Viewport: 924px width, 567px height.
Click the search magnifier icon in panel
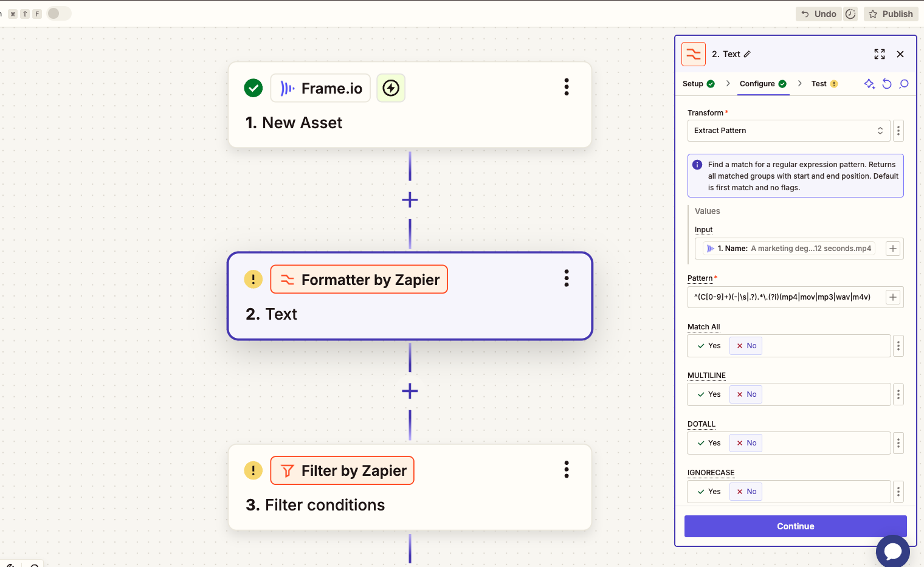point(904,84)
